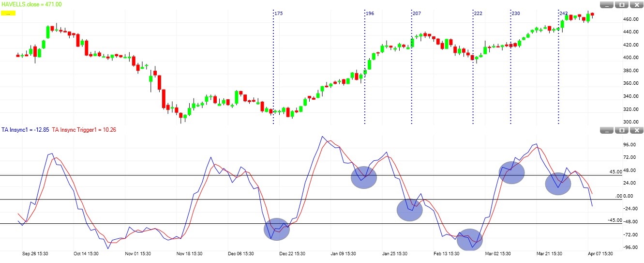Click the 'Dec 06 15:30' date label
This screenshot has height=263, width=644.
coord(240,253)
